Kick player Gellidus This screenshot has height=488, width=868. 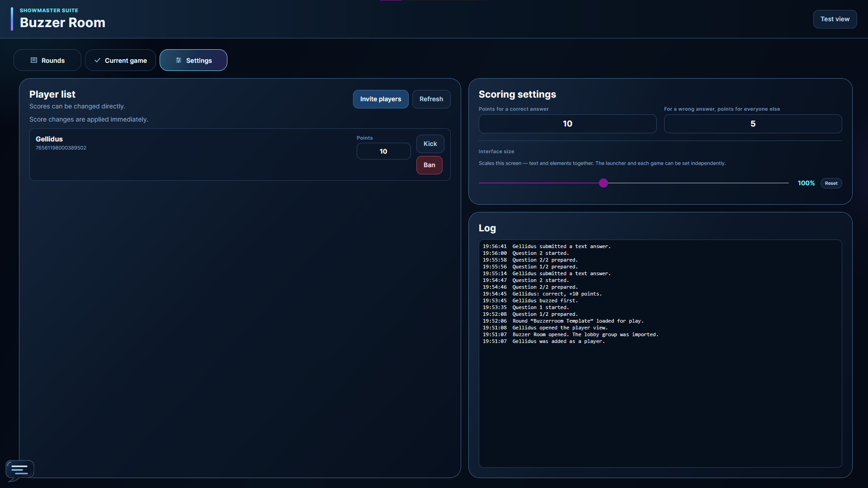pos(430,144)
